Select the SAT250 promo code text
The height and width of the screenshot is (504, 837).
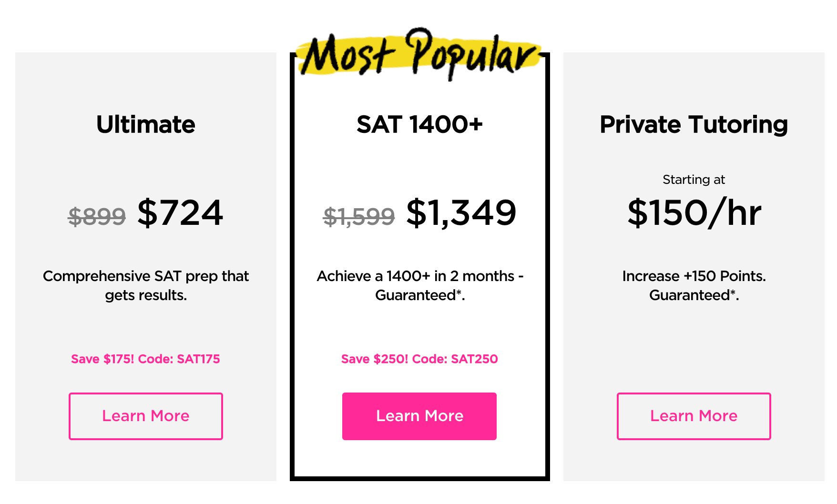click(x=473, y=359)
